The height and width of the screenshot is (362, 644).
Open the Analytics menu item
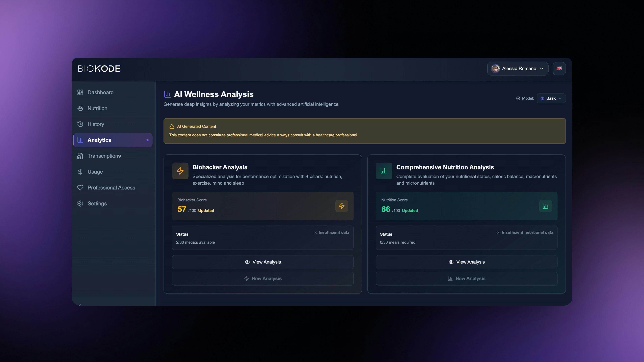[x=113, y=140]
